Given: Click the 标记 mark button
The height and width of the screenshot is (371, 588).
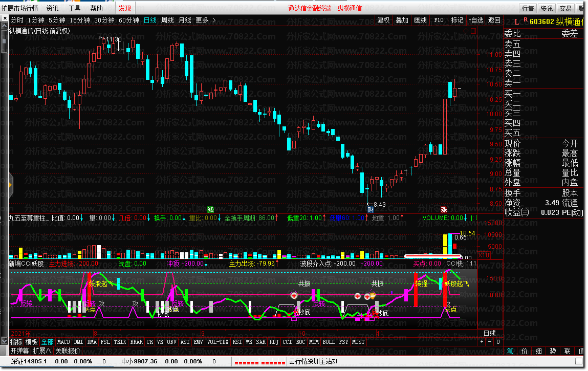Looking at the screenshot, I should point(457,20).
